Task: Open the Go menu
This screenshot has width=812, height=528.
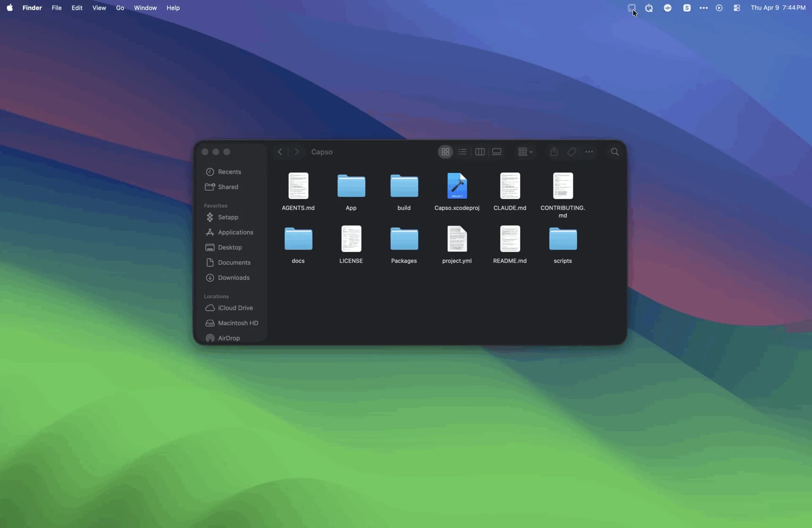Action: click(x=120, y=8)
